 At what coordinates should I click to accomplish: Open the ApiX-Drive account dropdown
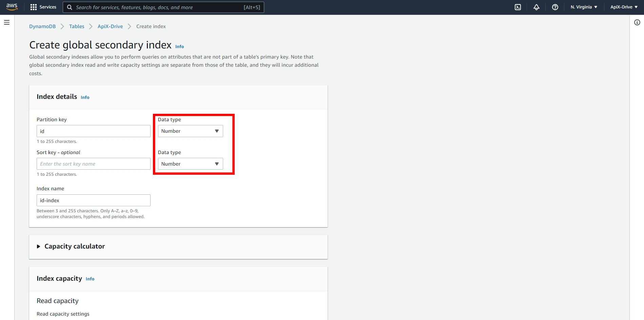(624, 7)
